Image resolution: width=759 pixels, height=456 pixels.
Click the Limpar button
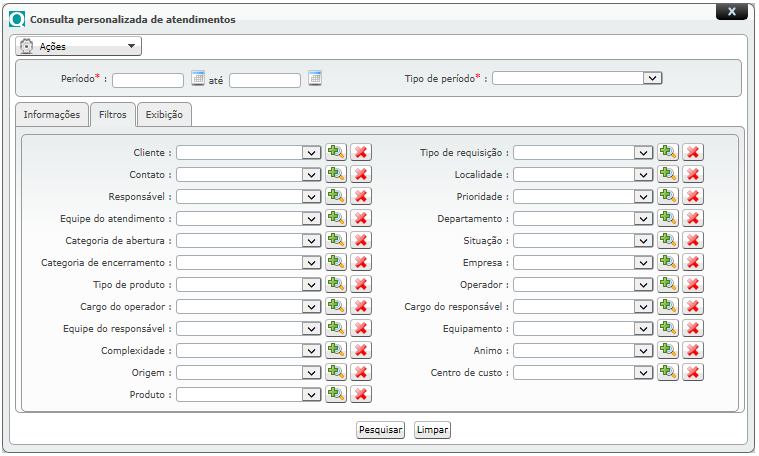(x=432, y=430)
